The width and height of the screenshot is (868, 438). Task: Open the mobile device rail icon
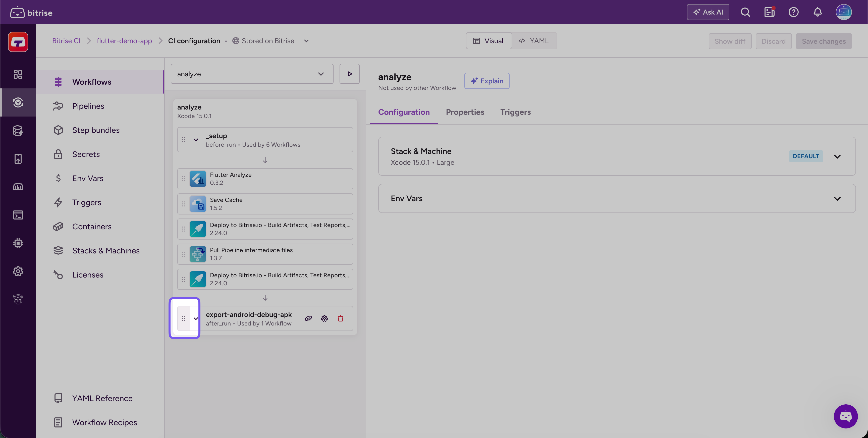[18, 159]
